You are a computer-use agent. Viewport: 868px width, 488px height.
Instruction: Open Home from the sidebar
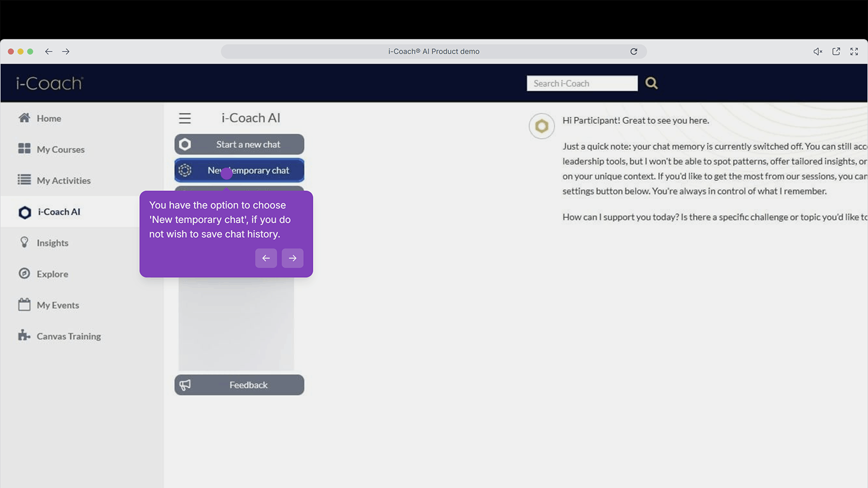coord(48,118)
